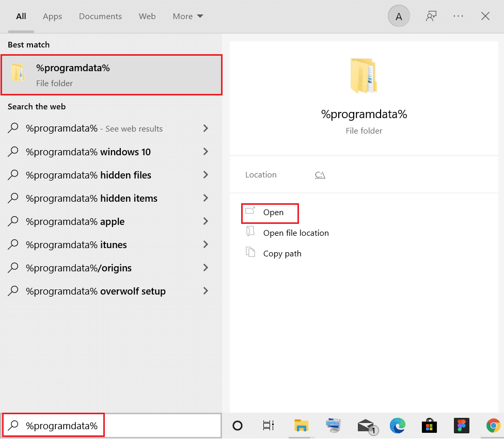Open Figma from the taskbar
The width and height of the screenshot is (504, 439).
(462, 426)
